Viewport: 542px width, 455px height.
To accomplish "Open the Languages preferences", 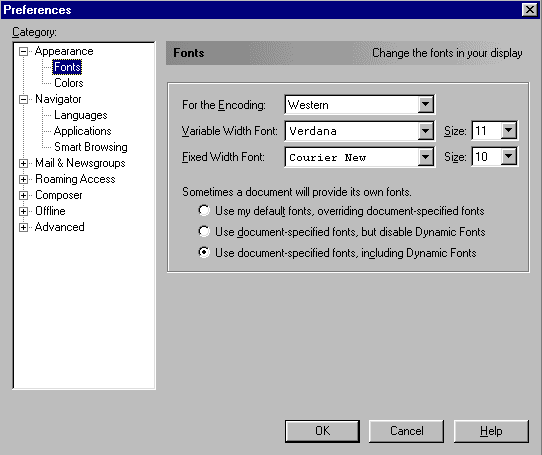I will [x=81, y=115].
